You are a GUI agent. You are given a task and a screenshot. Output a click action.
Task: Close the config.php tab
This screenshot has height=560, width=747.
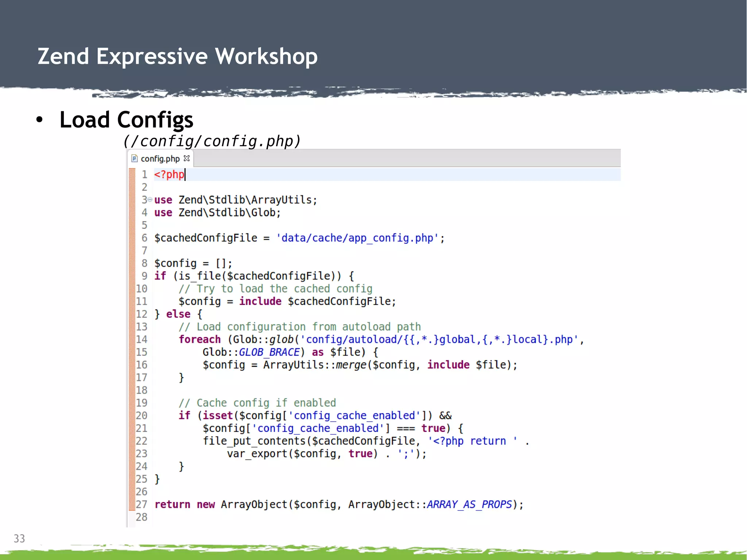(187, 158)
